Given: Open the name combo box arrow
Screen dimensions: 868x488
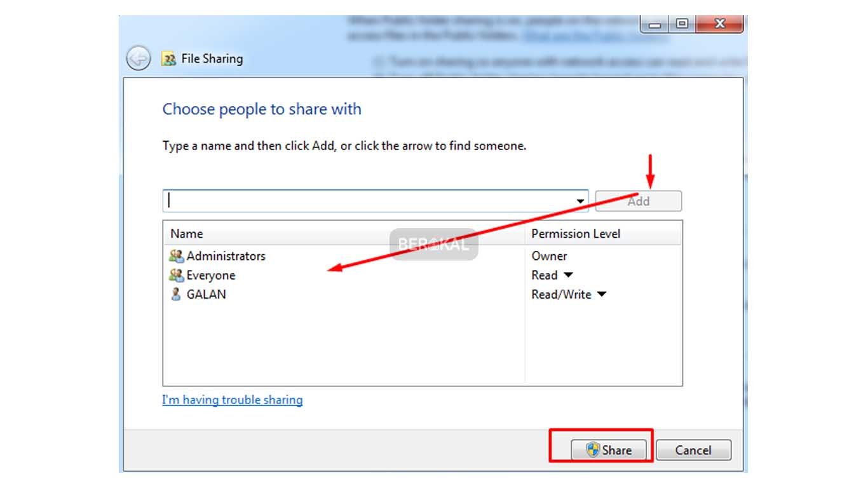Looking at the screenshot, I should tap(580, 201).
